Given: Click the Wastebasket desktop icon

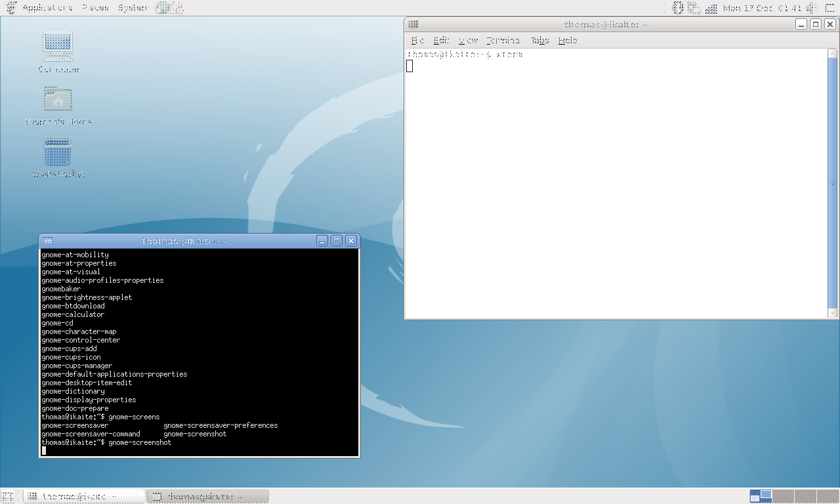Looking at the screenshot, I should (58, 154).
